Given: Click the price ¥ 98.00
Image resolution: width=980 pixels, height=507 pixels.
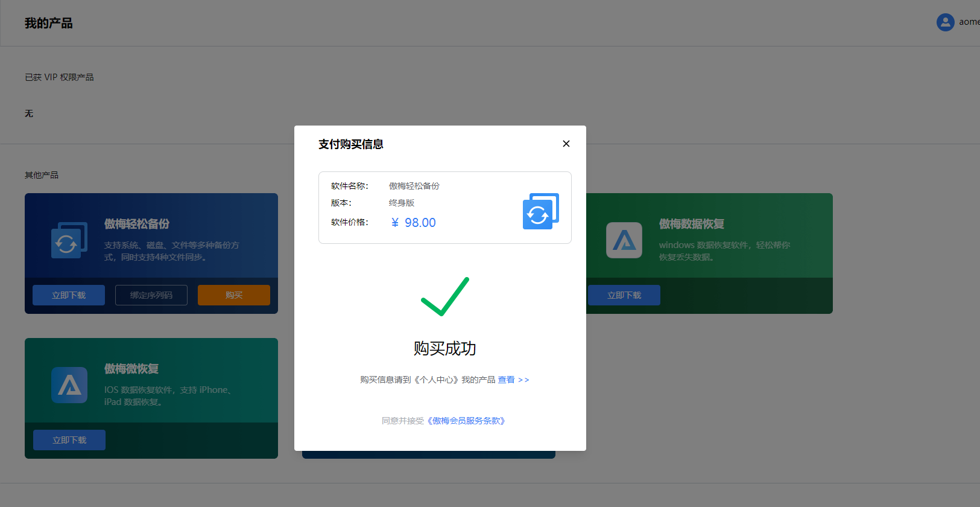Looking at the screenshot, I should pos(413,223).
